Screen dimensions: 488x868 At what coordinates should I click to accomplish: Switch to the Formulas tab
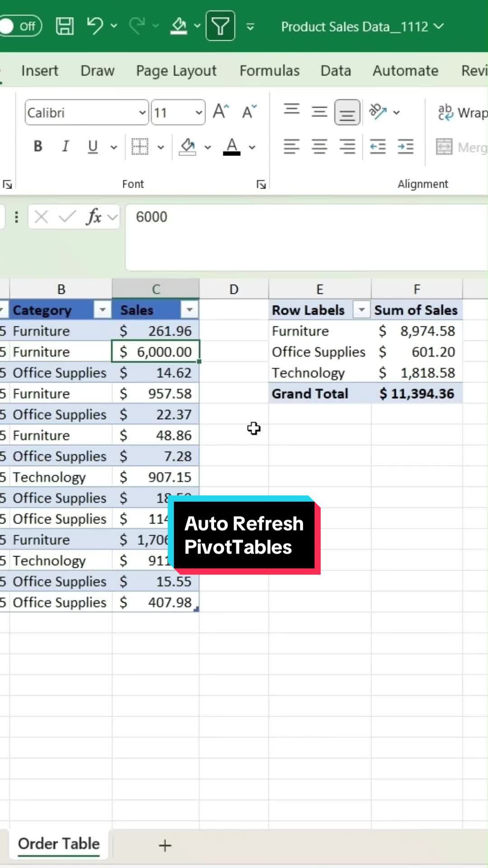point(269,71)
